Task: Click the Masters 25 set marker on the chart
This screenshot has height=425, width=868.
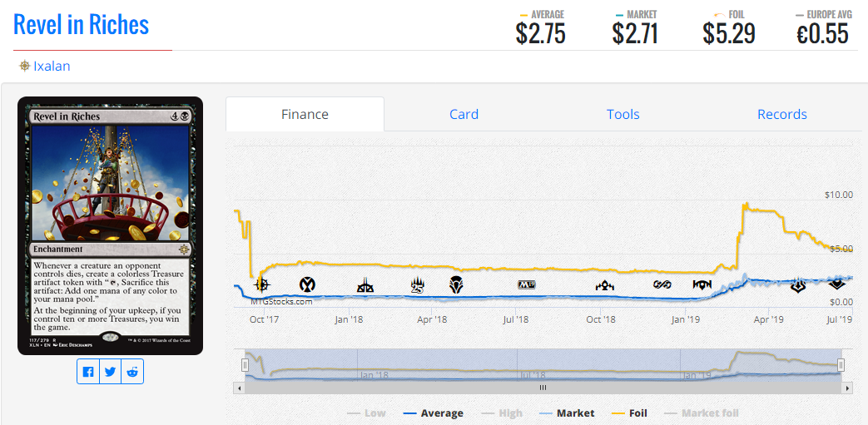Action: coord(418,285)
